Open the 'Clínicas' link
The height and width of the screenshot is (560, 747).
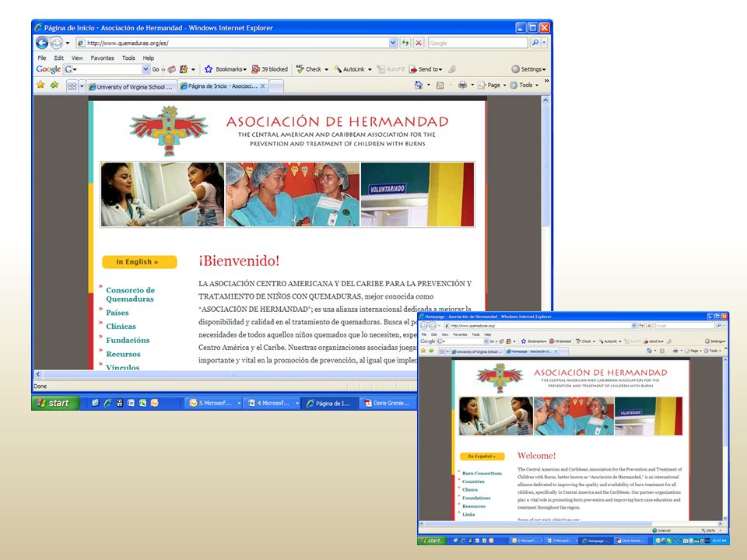pyautogui.click(x=121, y=327)
